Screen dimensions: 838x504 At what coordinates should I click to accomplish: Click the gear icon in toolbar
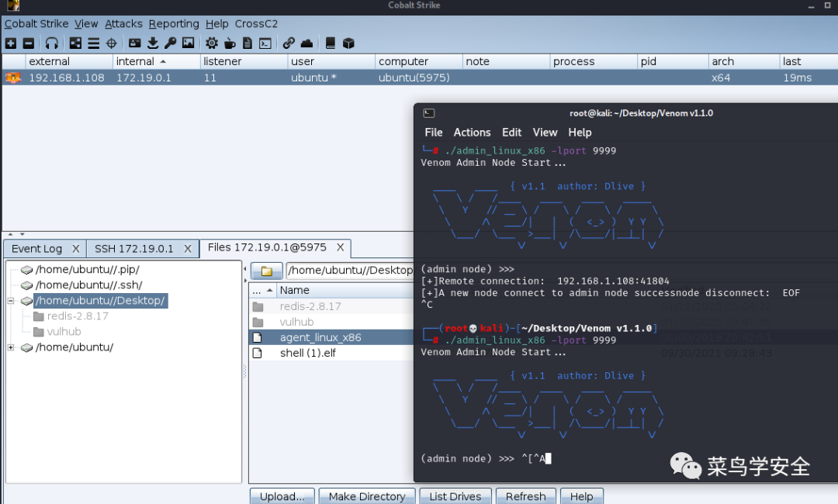click(211, 43)
